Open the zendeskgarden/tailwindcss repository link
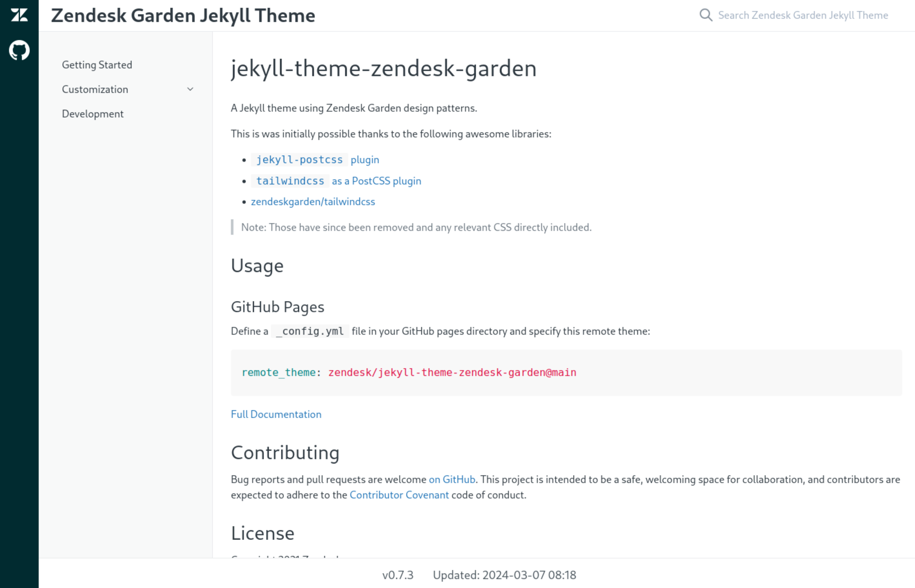This screenshot has height=588, width=915. 313,201
